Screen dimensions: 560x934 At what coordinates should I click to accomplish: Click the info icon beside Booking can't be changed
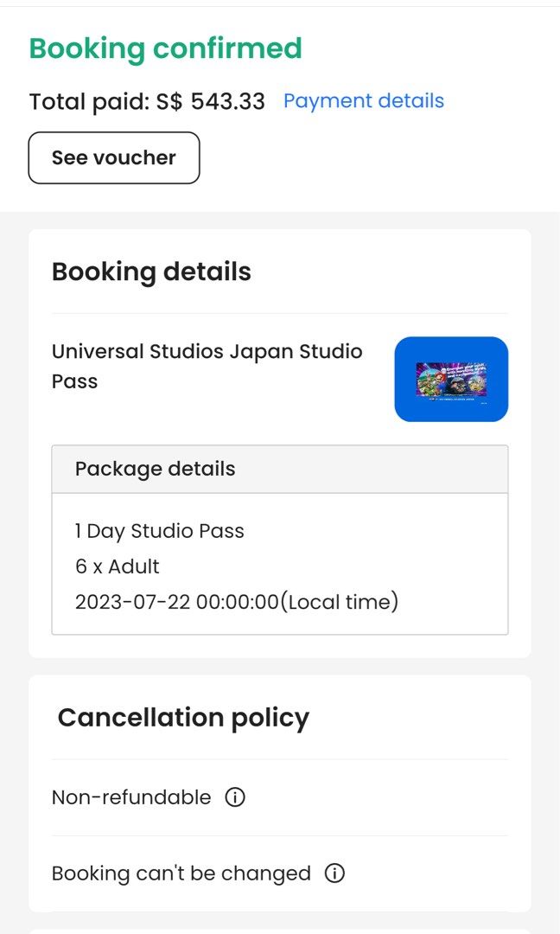(334, 874)
